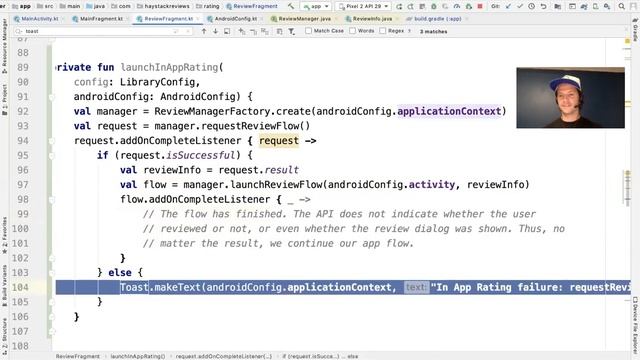Close the find bar

[626, 29]
